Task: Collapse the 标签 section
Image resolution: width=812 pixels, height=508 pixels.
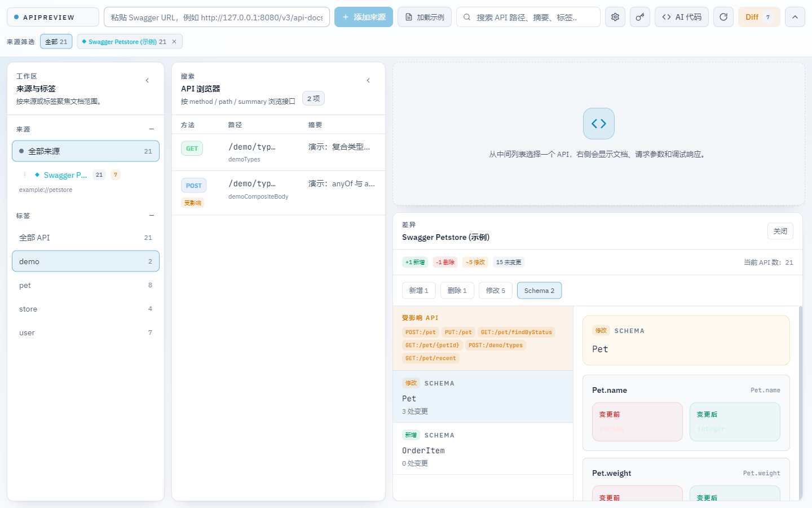Action: tap(152, 216)
